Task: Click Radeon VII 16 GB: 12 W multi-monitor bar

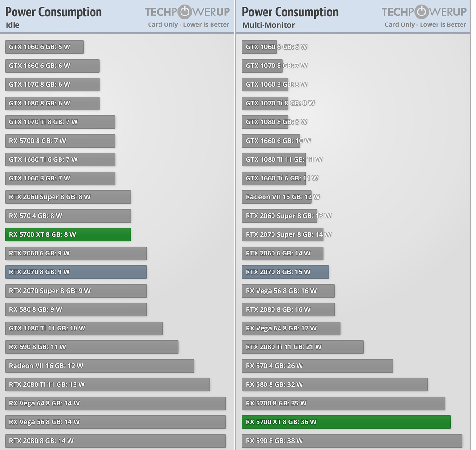Action: coord(277,197)
